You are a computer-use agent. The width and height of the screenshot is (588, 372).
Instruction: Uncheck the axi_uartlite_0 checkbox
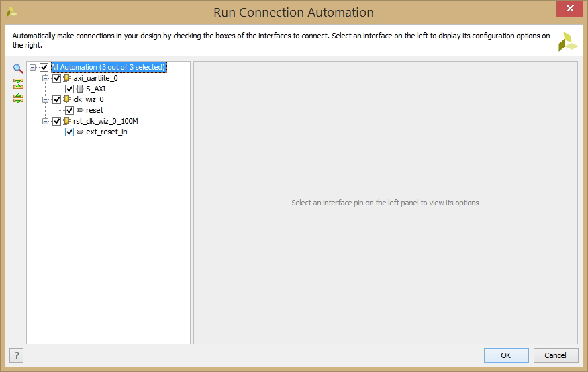[56, 78]
